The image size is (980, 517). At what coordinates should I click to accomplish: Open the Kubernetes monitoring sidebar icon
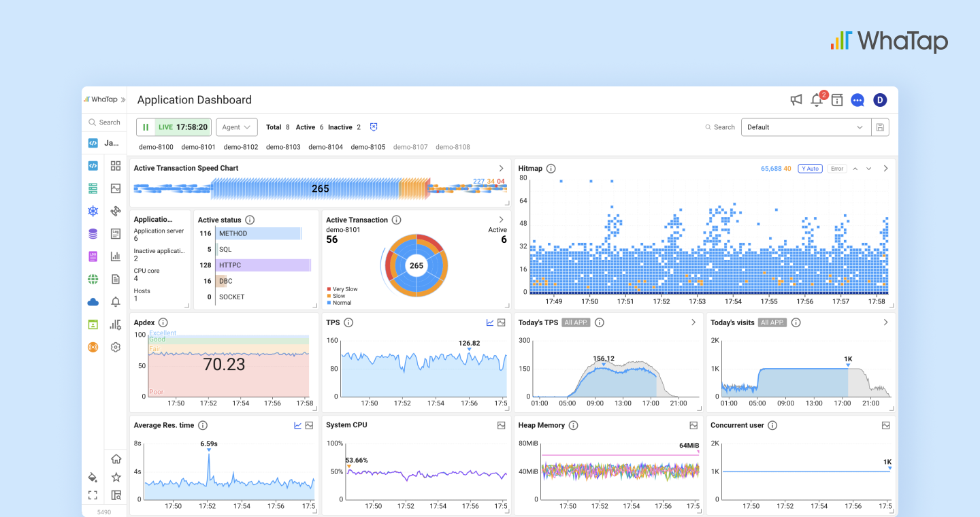pyautogui.click(x=93, y=211)
